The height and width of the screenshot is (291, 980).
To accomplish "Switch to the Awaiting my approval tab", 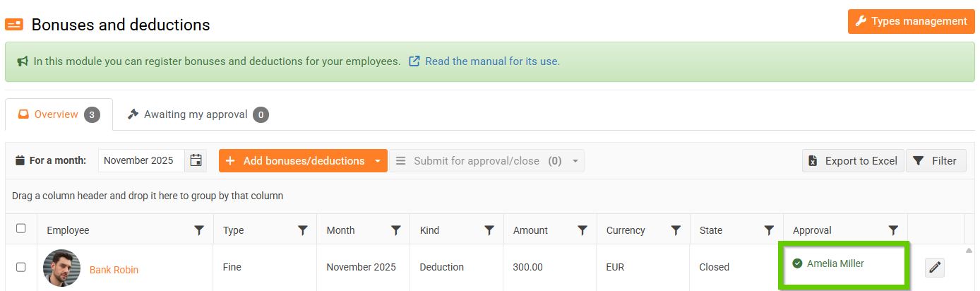I will [197, 114].
